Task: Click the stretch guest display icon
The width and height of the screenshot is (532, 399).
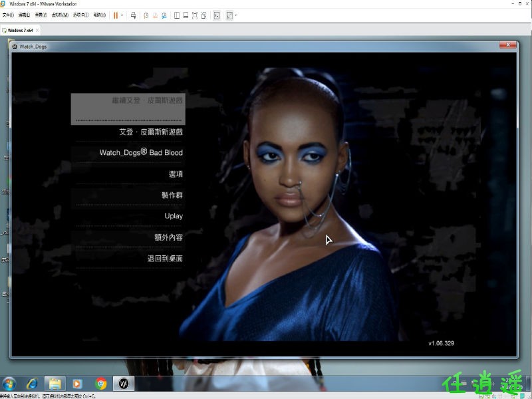Action: (229, 15)
